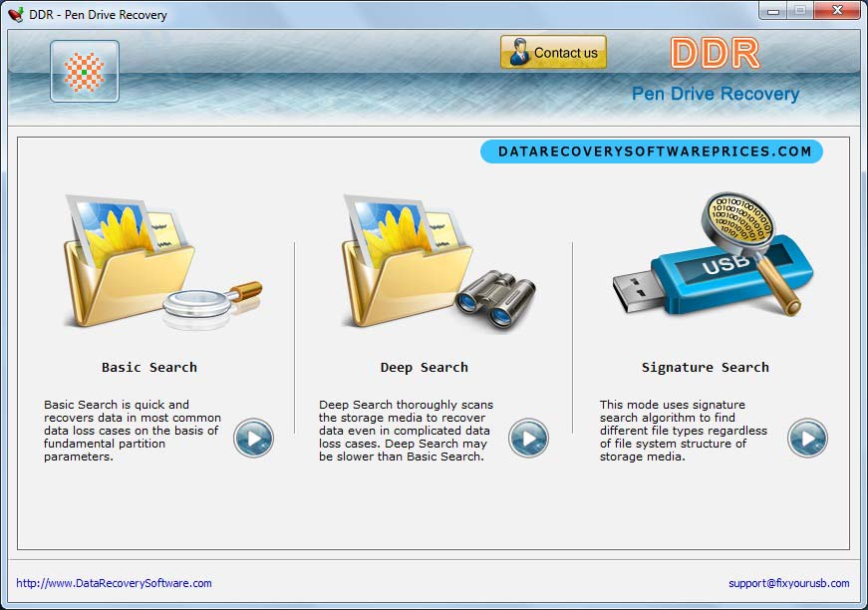Click the Basic Search description text
This screenshot has height=610, width=868.
click(133, 431)
